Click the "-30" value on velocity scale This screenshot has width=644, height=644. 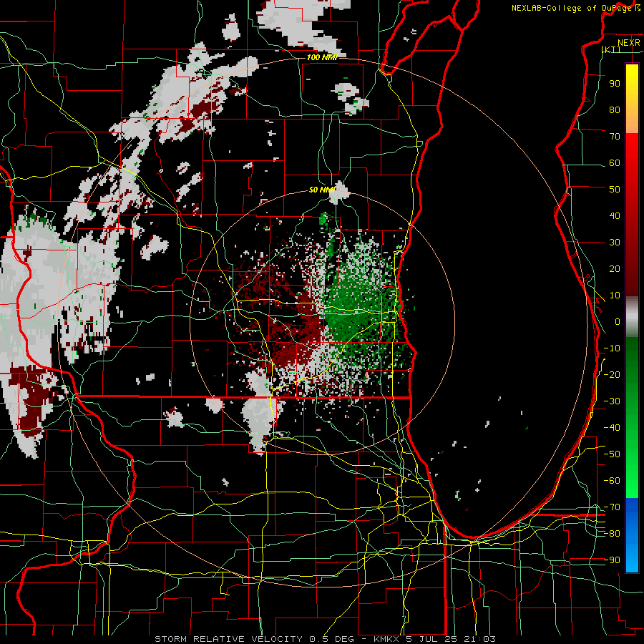click(x=612, y=401)
